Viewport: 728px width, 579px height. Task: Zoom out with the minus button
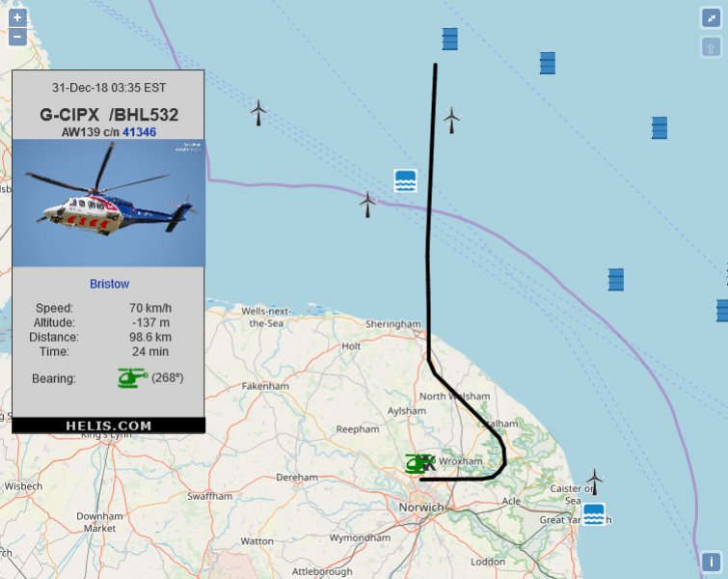coord(17,37)
